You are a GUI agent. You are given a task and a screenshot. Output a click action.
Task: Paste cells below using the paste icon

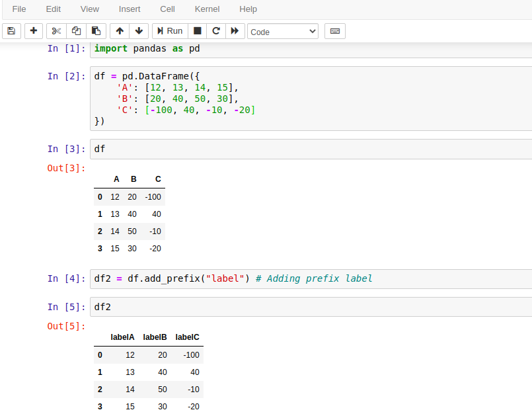[96, 31]
